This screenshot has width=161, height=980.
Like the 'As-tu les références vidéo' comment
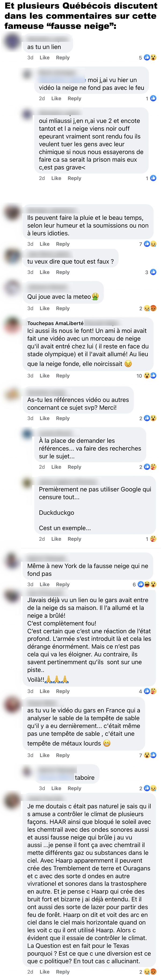point(45,418)
